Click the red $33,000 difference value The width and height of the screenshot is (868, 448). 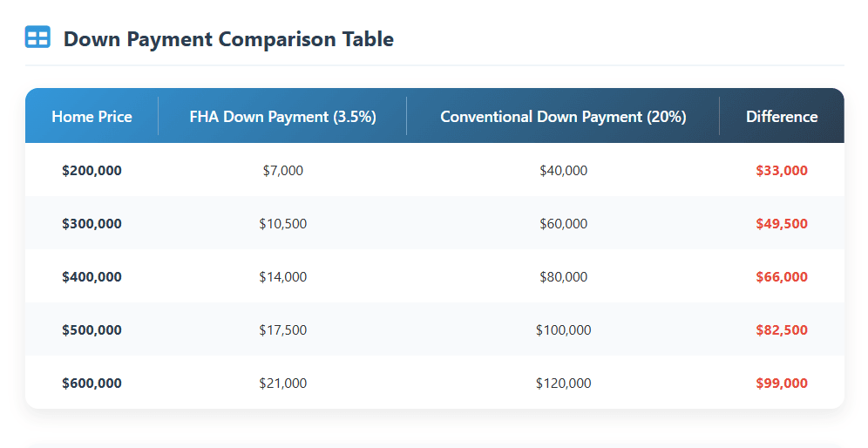pos(782,171)
